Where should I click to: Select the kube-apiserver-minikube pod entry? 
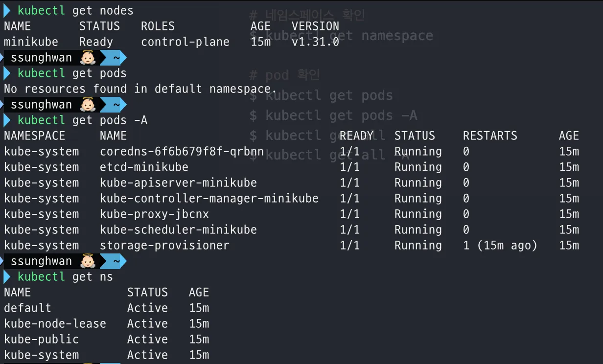(178, 183)
